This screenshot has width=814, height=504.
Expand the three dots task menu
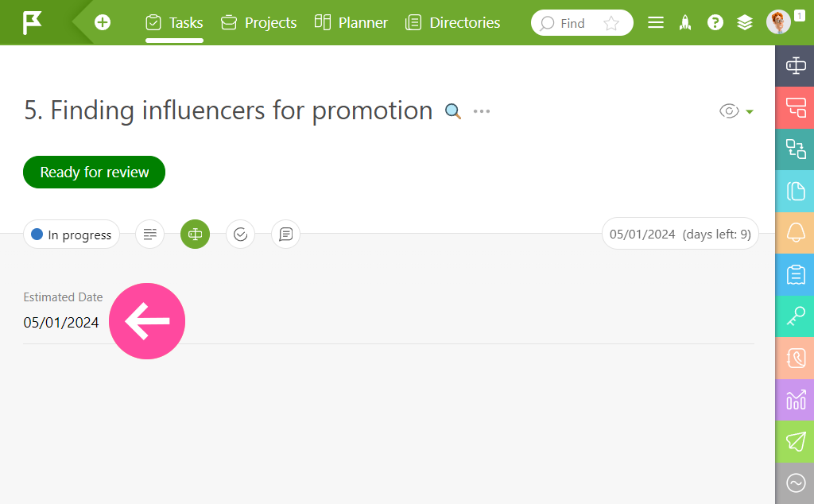482,111
